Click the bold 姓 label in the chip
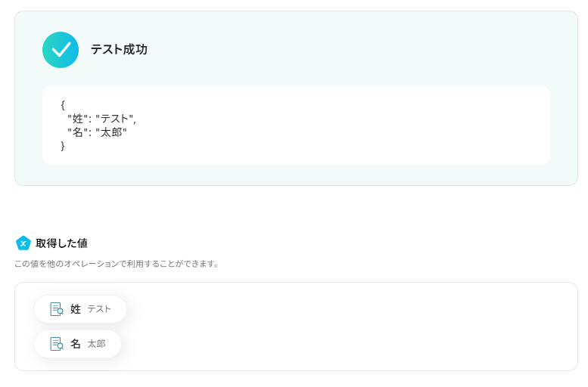Screen dimensions: 588x387 76,309
